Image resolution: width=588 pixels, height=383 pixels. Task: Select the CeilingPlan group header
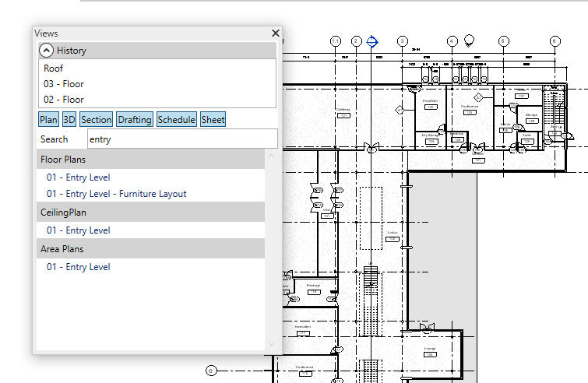click(x=151, y=212)
